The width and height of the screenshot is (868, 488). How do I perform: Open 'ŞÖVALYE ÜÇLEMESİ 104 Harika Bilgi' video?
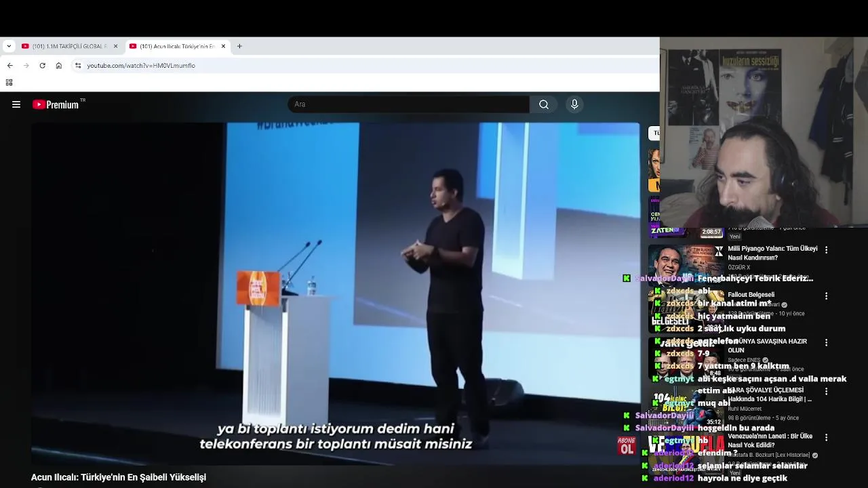click(770, 394)
